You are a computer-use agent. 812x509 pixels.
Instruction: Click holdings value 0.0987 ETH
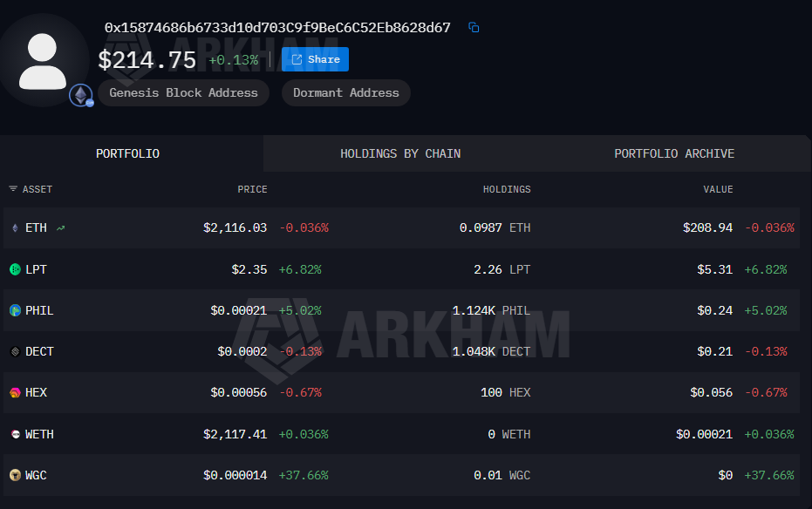(x=495, y=228)
